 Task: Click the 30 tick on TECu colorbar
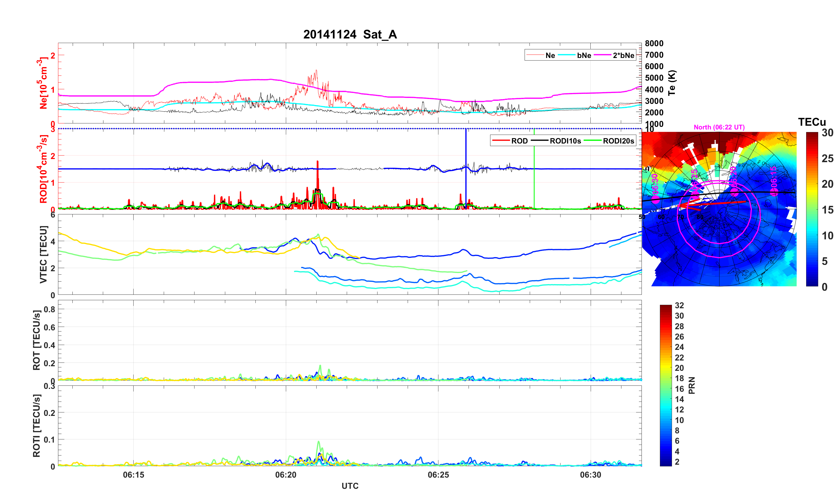827,133
